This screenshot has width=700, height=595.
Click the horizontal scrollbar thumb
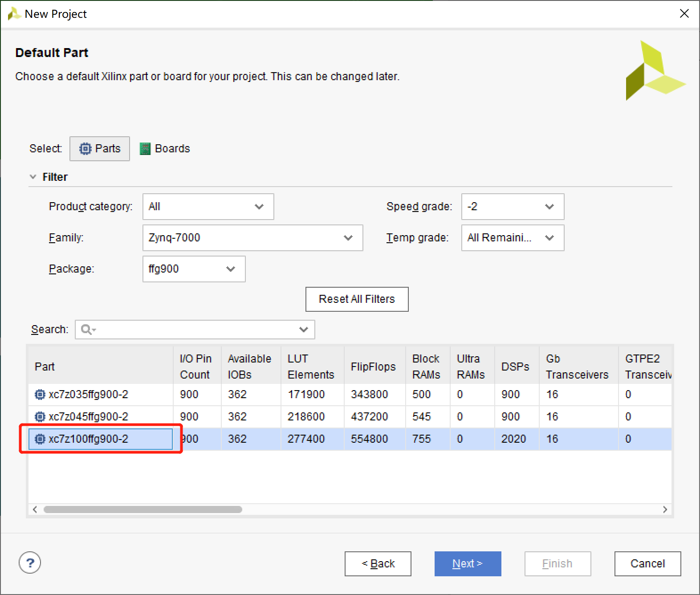(143, 509)
